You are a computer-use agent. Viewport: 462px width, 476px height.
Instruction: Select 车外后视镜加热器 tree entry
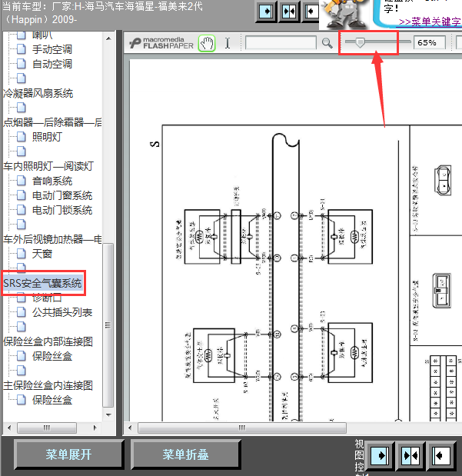(52, 239)
